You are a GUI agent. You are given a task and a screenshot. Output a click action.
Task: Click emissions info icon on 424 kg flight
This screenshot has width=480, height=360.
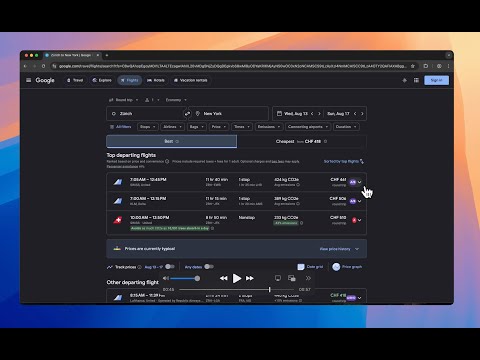click(298, 185)
